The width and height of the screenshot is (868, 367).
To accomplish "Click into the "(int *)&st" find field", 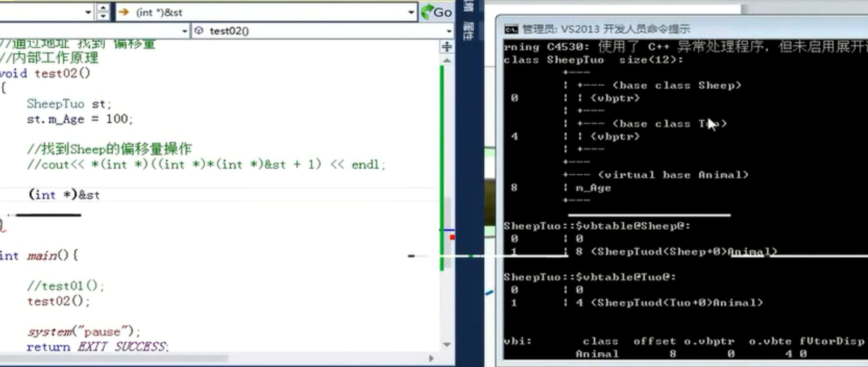I will click(267, 12).
